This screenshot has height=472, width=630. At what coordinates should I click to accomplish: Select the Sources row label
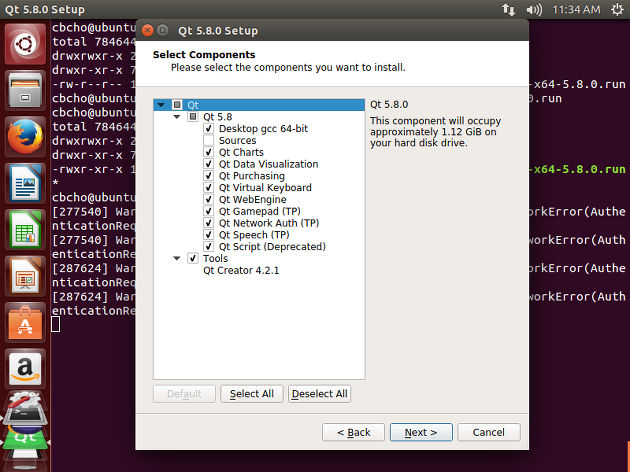(x=237, y=141)
